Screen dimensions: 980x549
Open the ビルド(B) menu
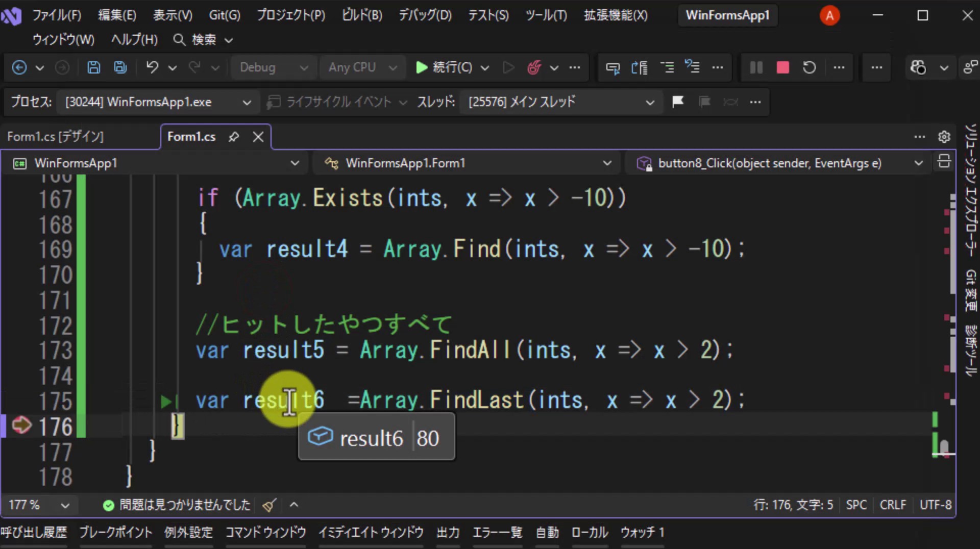[361, 15]
